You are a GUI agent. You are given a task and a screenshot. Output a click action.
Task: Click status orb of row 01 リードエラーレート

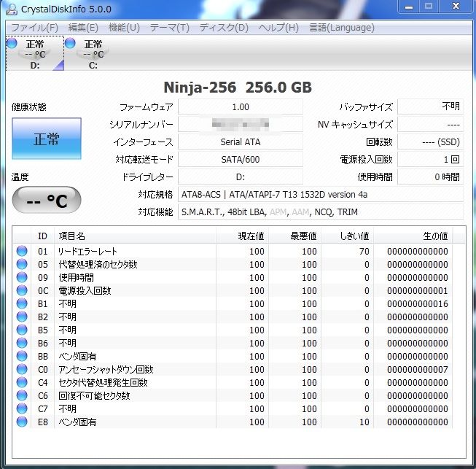point(22,251)
